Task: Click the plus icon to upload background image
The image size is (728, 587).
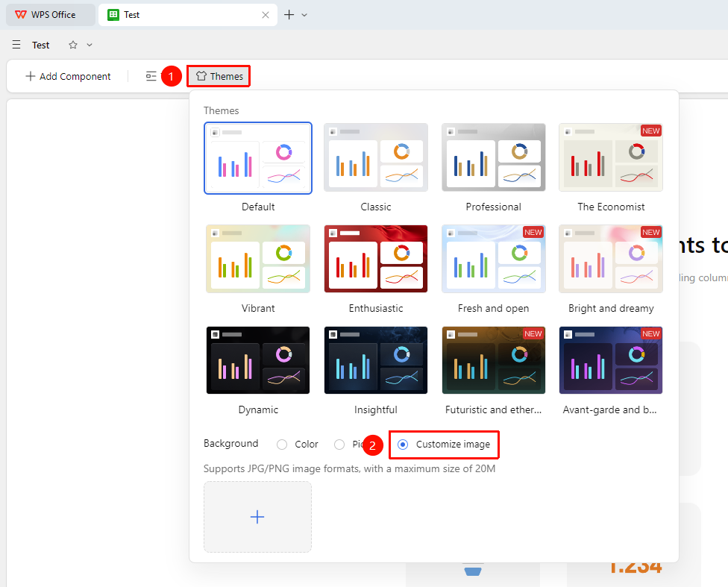Action: pos(257,517)
